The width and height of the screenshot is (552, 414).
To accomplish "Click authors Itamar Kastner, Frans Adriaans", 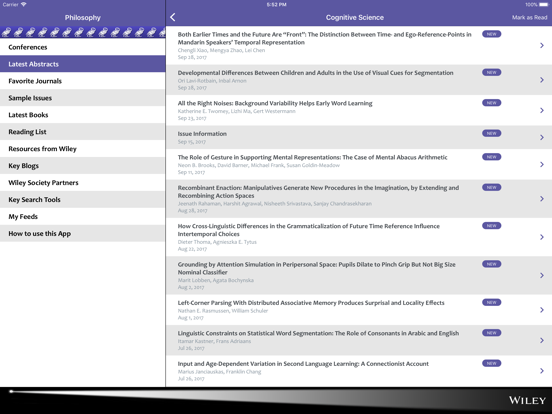I will [x=214, y=341].
